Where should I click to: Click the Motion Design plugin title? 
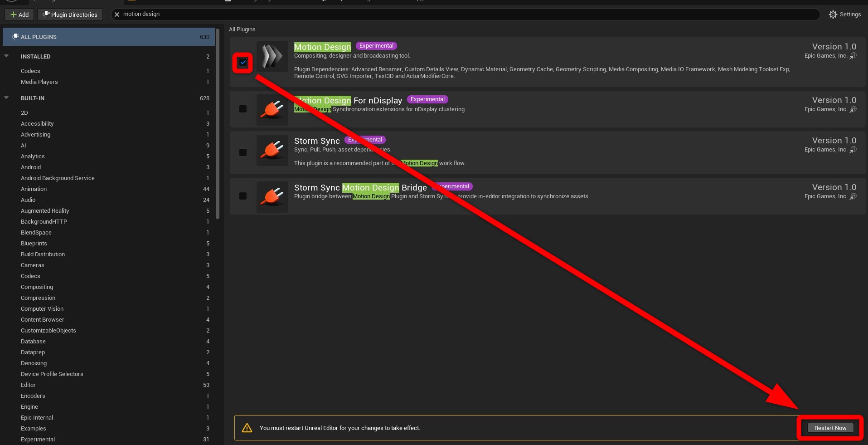[x=323, y=47]
